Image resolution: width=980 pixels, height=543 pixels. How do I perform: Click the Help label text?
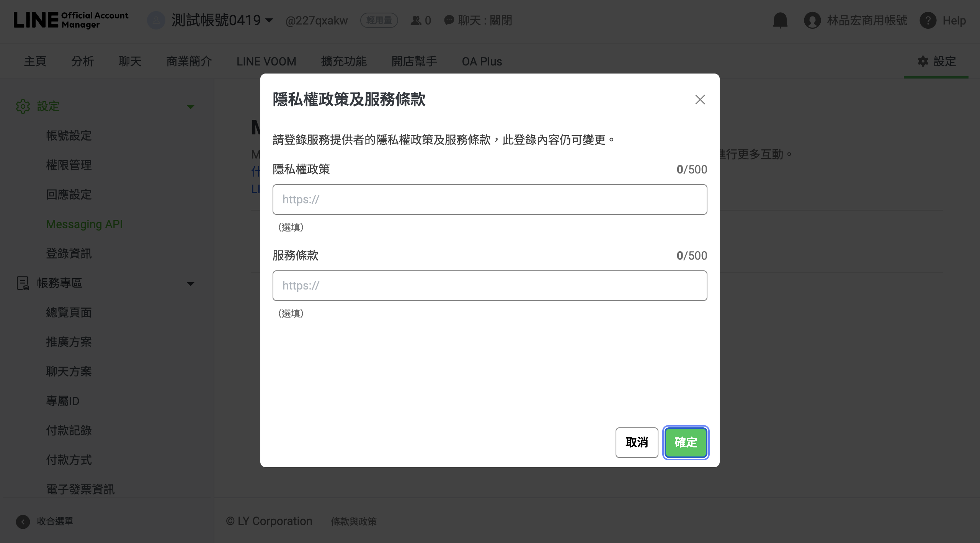click(x=954, y=20)
